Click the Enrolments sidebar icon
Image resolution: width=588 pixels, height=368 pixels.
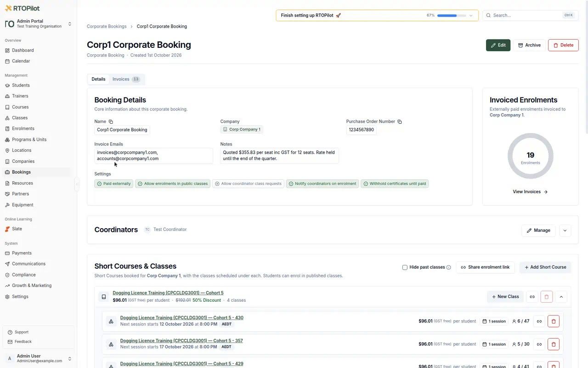point(7,129)
